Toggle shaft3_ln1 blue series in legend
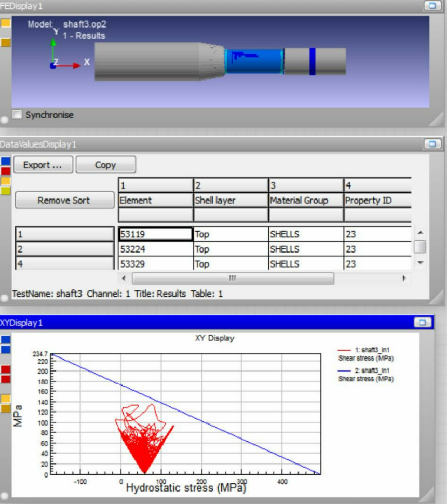Viewport: 447px width, 504px height. click(365, 375)
